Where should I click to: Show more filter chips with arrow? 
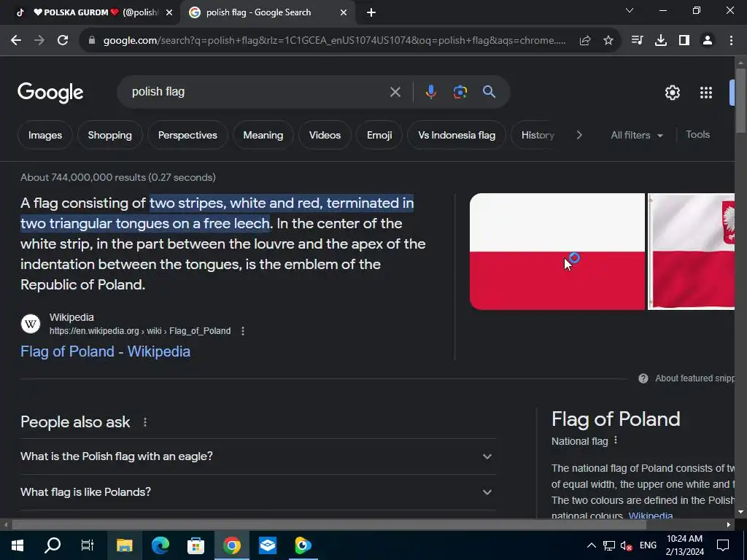[x=579, y=135]
